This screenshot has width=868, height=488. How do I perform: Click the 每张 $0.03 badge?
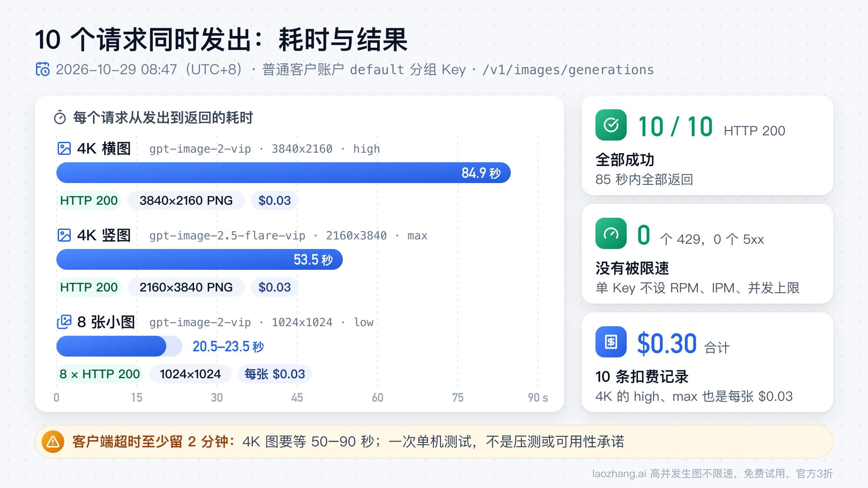(275, 374)
